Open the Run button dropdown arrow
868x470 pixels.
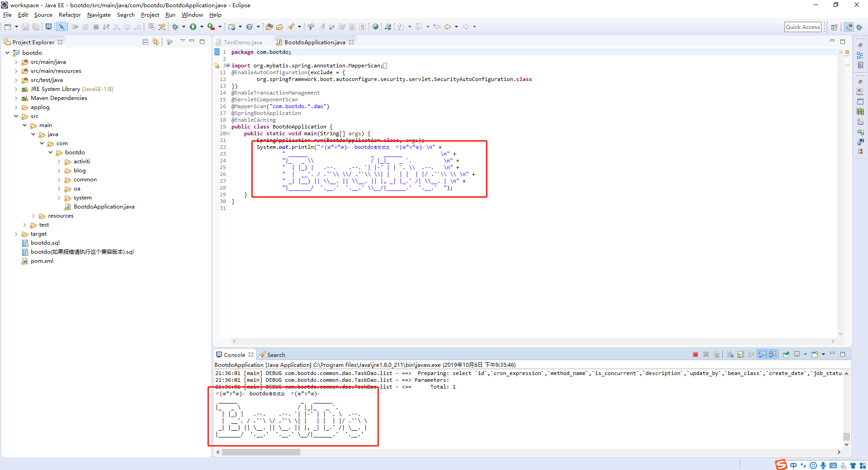pos(202,27)
